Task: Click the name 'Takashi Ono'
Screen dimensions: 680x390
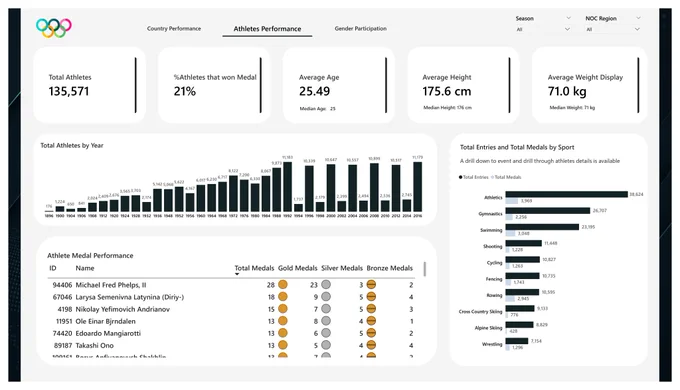Action: (x=95, y=346)
